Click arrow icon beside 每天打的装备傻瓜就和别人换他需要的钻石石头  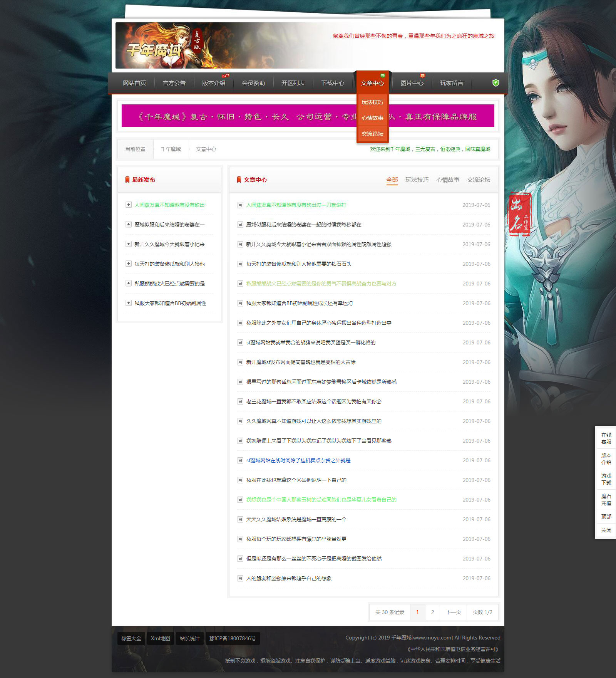[240, 264]
